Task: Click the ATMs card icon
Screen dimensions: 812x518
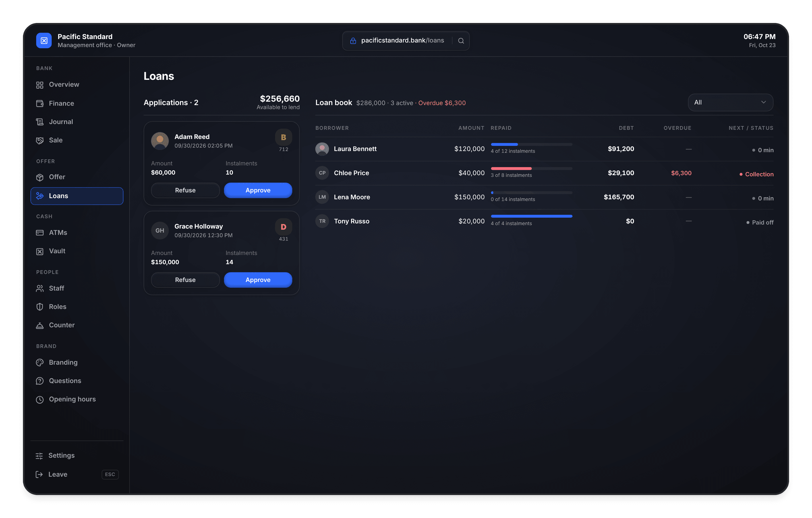Action: click(x=40, y=233)
